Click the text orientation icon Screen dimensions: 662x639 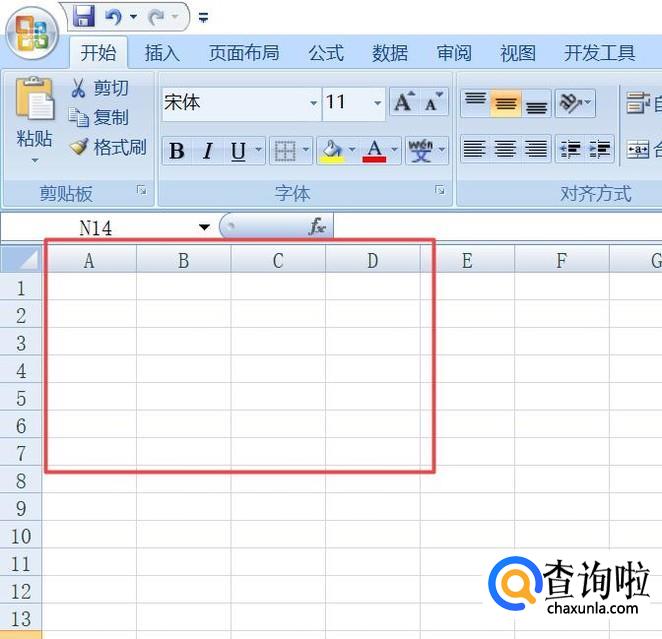tap(571, 103)
